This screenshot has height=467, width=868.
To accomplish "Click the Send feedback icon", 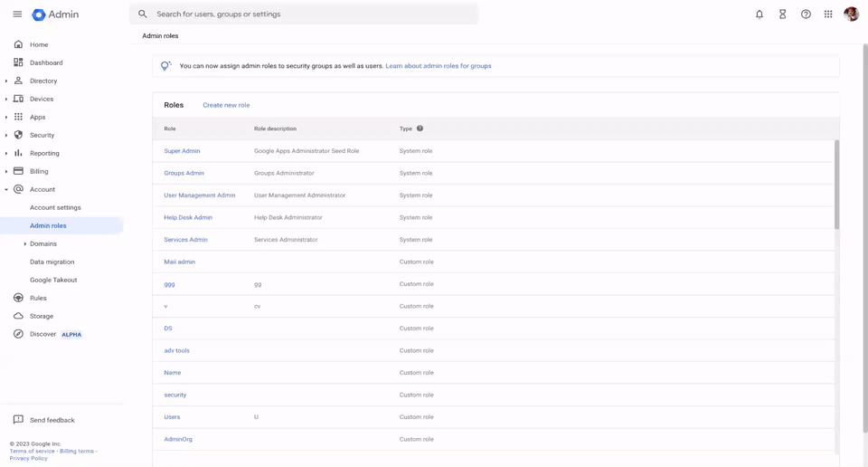I will pyautogui.click(x=18, y=419).
